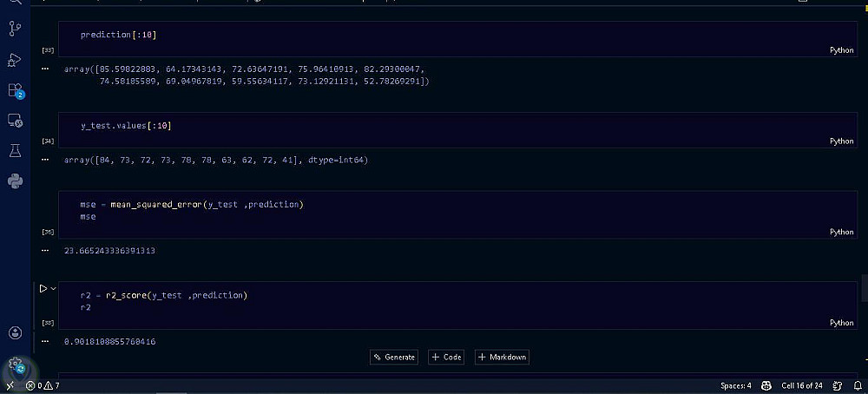Click the Cell 16 of 24 indicator
This screenshot has height=394, width=868.
point(801,385)
